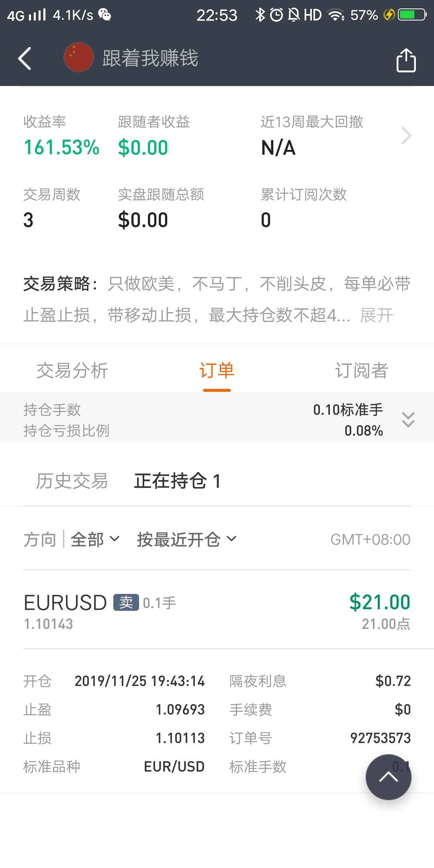The image size is (434, 868).
Task: Switch to the 订阅者 tab
Action: coord(362,371)
